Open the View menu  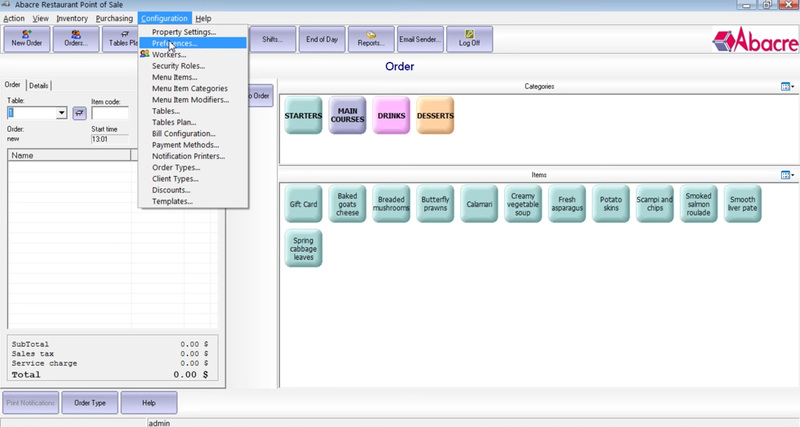(40, 18)
